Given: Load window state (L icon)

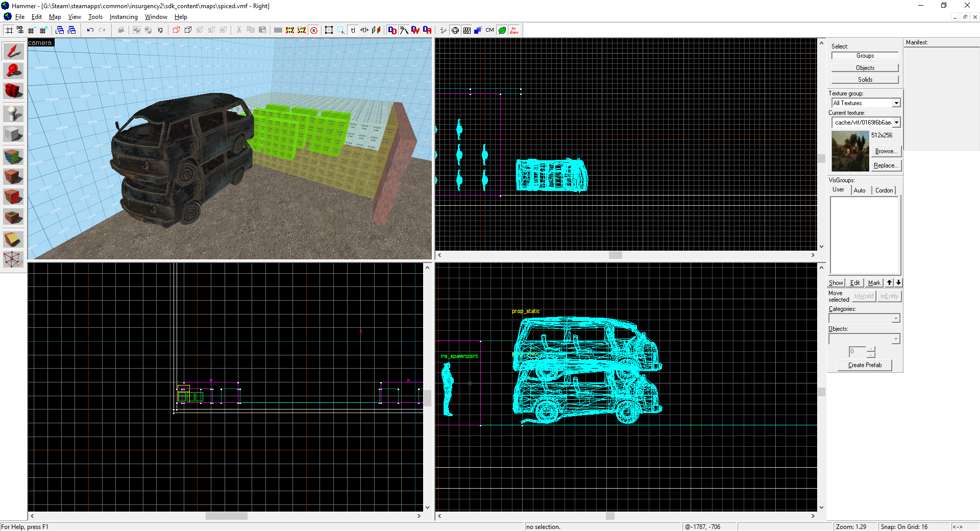Looking at the screenshot, I should pyautogui.click(x=60, y=30).
